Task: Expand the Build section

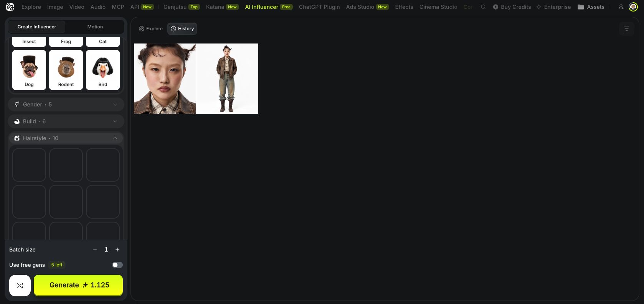Action: tap(66, 121)
